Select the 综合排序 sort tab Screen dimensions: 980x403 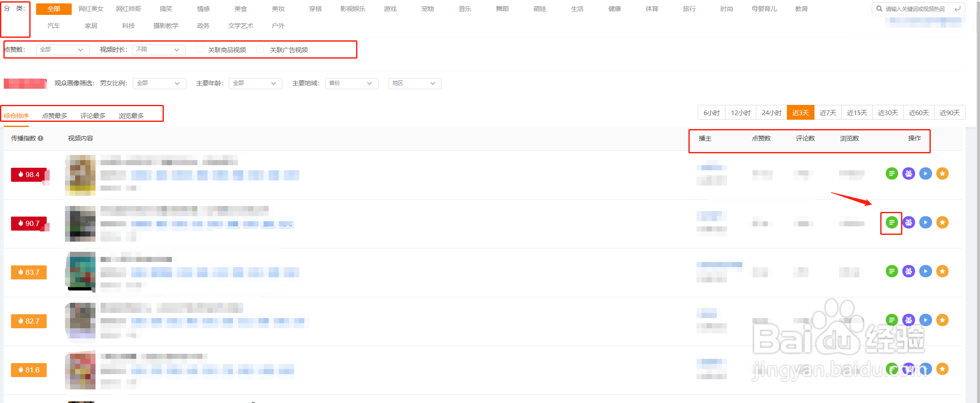[17, 116]
